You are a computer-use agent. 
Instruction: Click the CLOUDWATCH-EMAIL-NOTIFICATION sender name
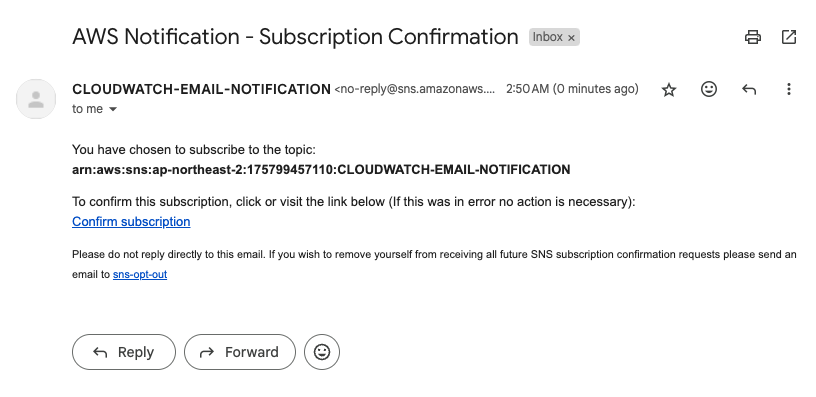[201, 89]
